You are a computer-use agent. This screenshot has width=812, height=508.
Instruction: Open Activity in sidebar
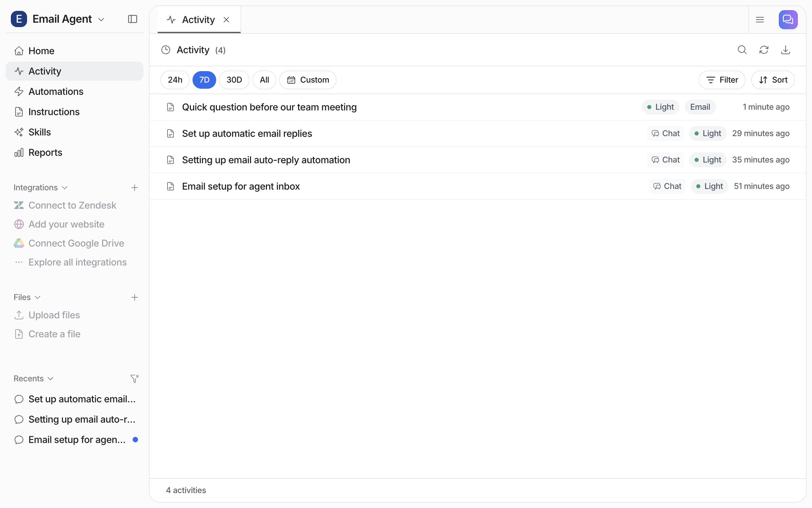(74, 71)
